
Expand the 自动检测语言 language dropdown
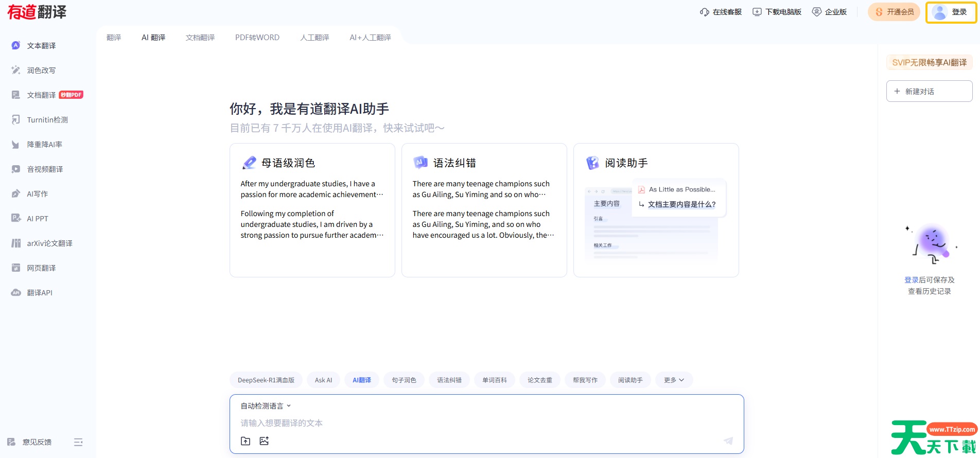coord(266,406)
